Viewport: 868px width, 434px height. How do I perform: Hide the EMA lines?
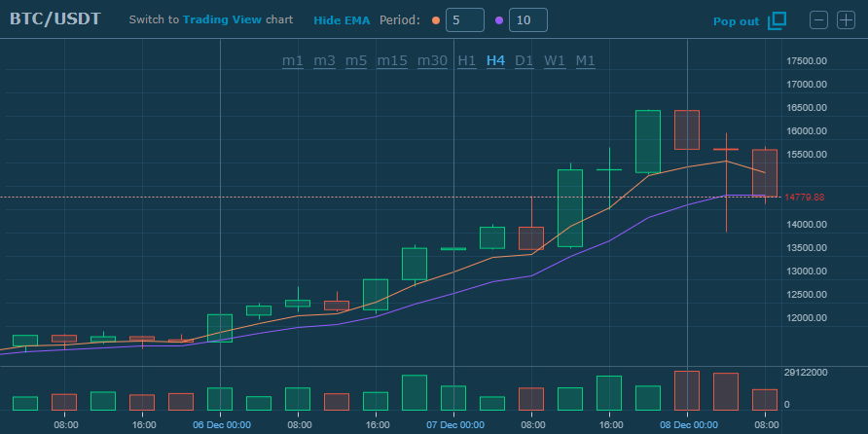(342, 20)
